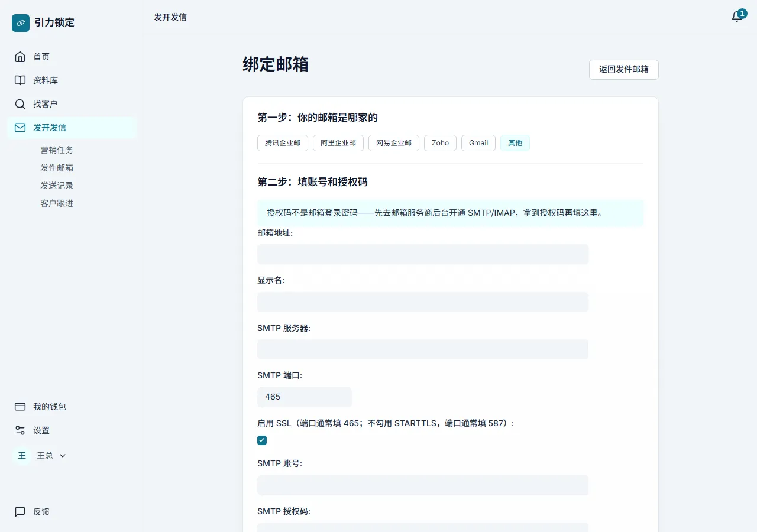
Task: Click the home icon beside 首页
Action: [x=20, y=57]
